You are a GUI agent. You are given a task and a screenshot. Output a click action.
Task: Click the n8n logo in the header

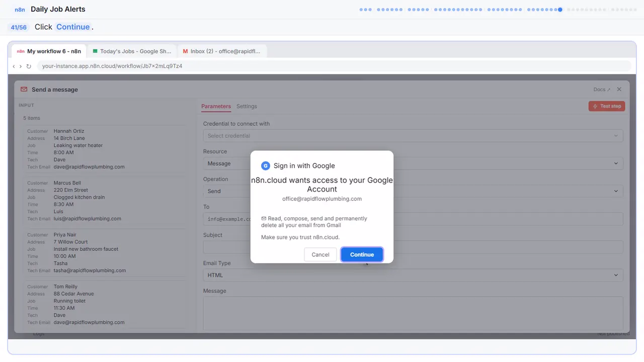point(20,10)
